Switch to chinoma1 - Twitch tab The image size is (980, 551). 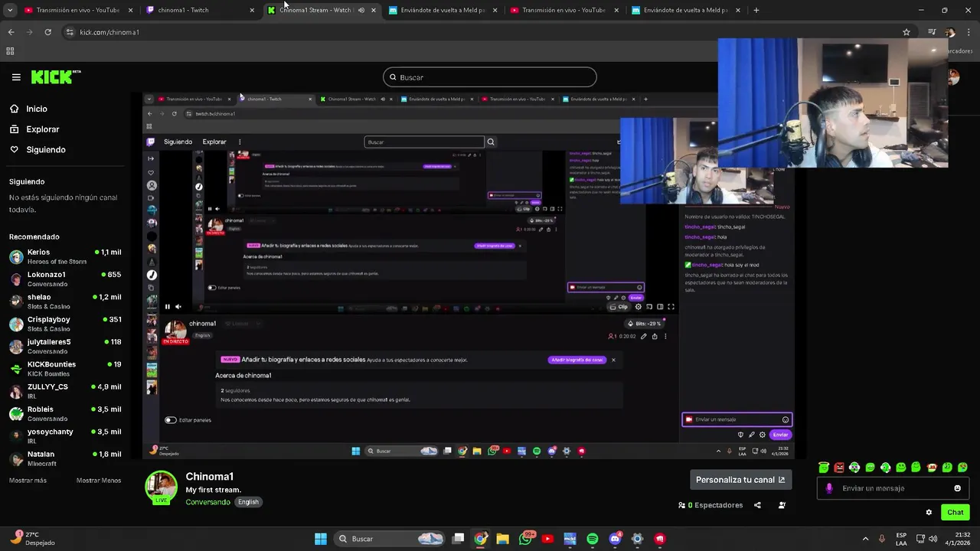201,10
